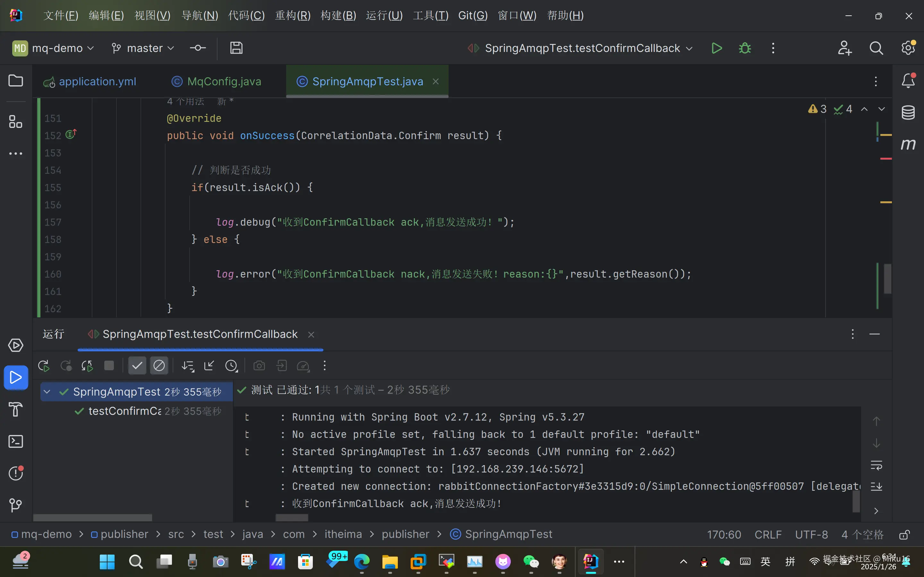Open the Database tool window

tap(908, 113)
